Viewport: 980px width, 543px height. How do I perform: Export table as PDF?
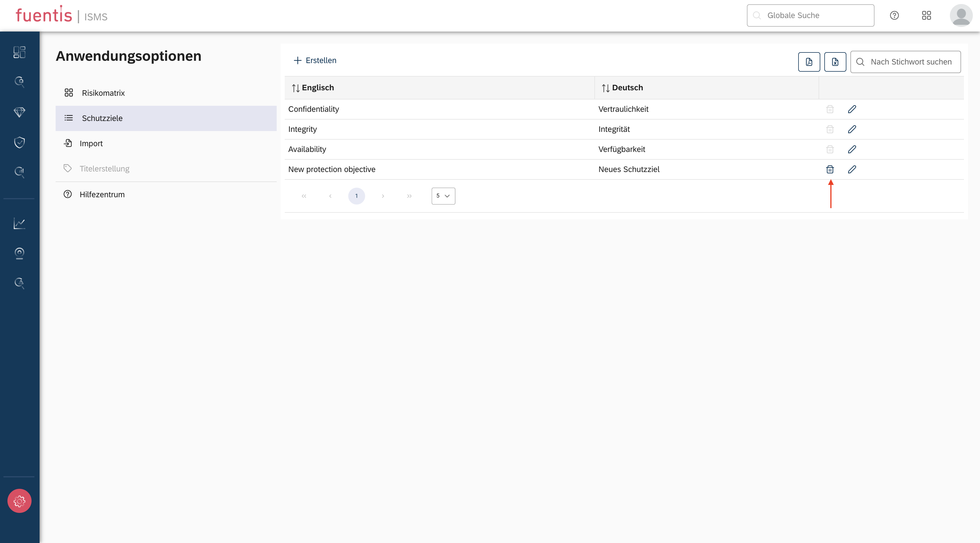click(x=809, y=62)
